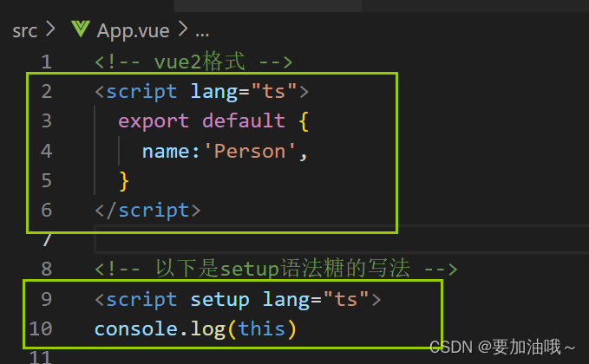Click line number 2 in the gutter
The height and width of the screenshot is (364, 589).
[47, 92]
